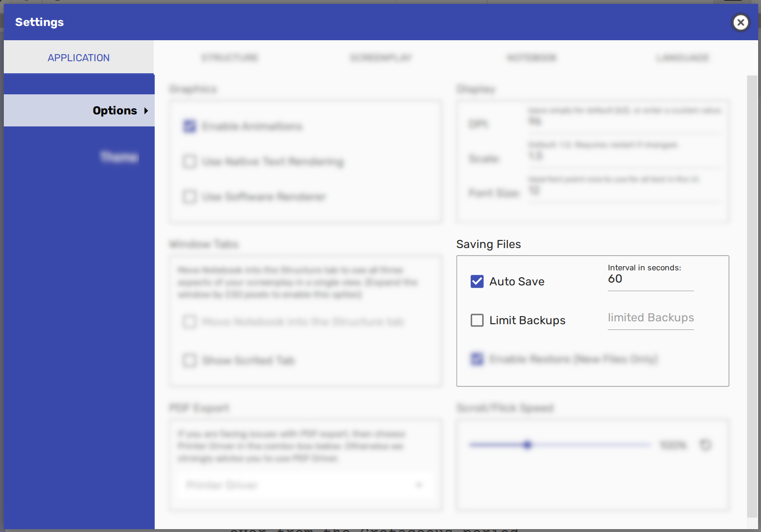Screen dimensions: 761x532
Task: Toggle the Auto Save checkbox
Action: click(477, 282)
